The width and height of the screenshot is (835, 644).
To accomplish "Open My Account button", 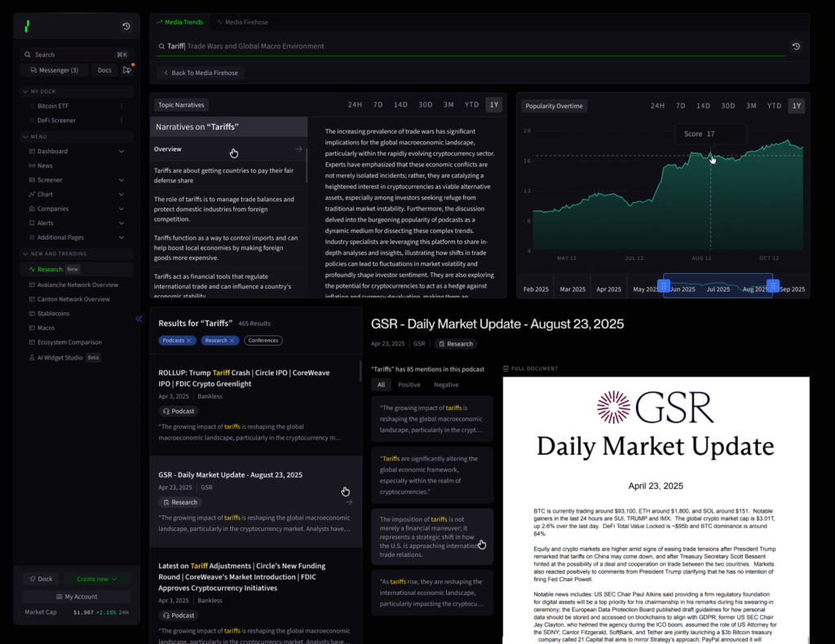I will 77,597.
